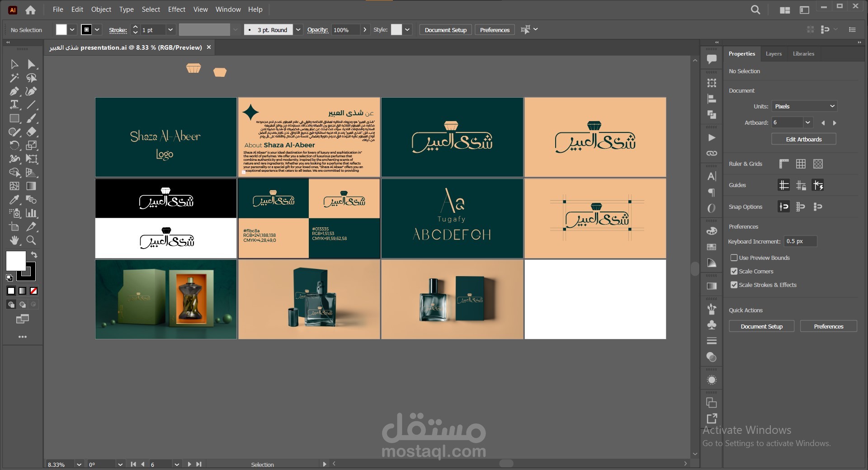Open the Style dropdown arrow
The image size is (868, 470).
tap(407, 30)
